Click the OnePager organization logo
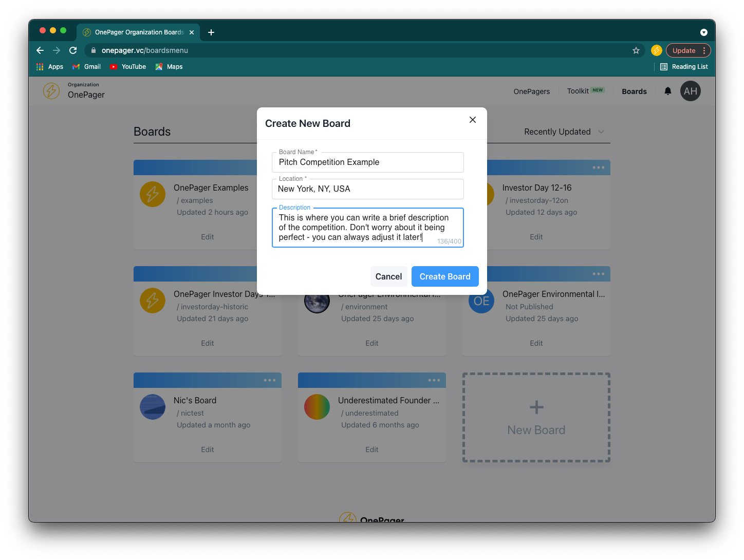Image resolution: width=744 pixels, height=560 pixels. pyautogui.click(x=51, y=91)
